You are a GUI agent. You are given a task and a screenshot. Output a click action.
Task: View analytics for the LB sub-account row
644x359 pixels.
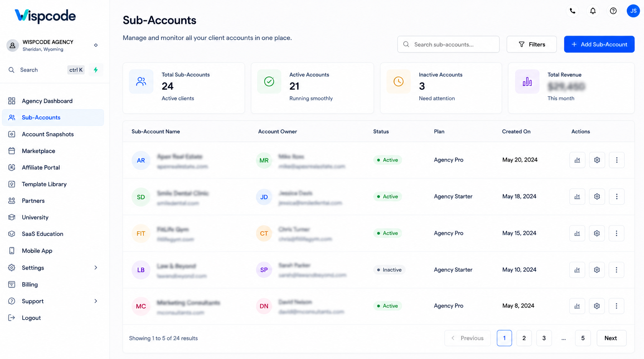click(x=577, y=270)
